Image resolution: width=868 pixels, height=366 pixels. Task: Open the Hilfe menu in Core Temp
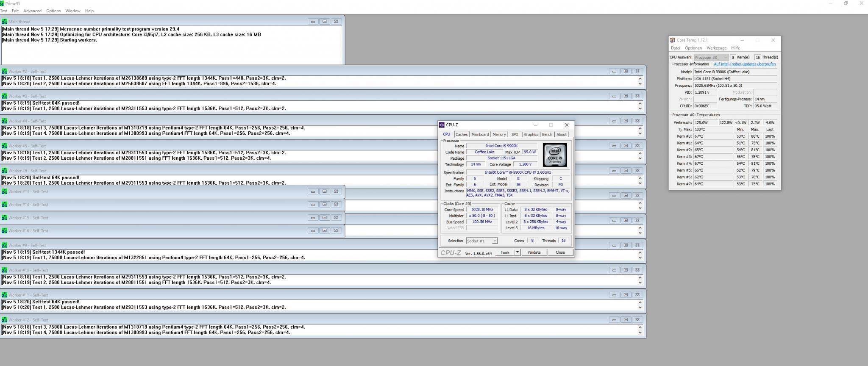pyautogui.click(x=735, y=48)
